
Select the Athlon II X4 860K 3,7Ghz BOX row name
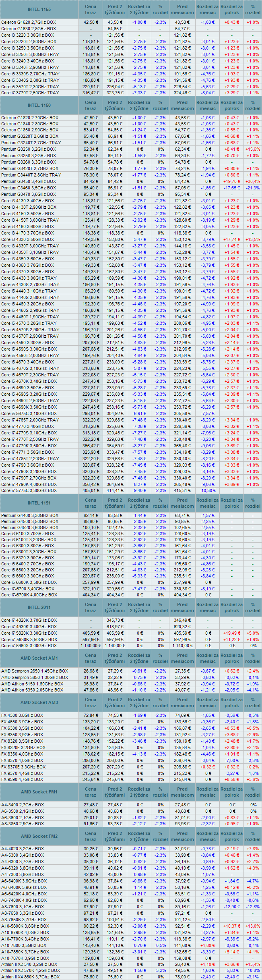(30, 977)
